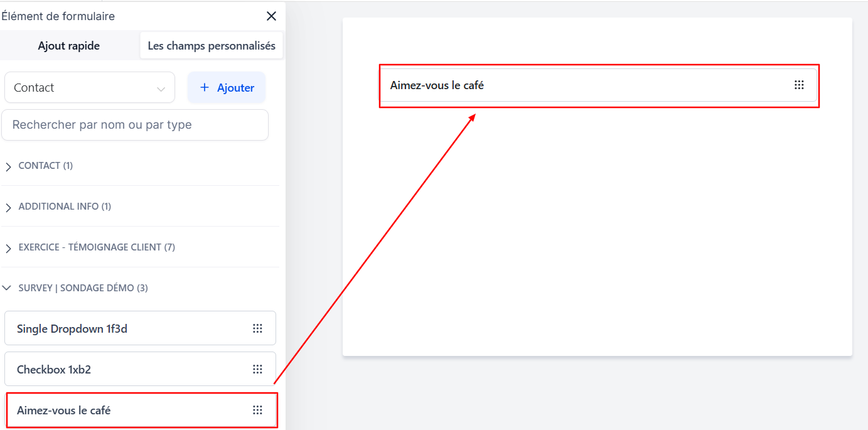Click the Ajouter button
The image size is (868, 430).
coord(227,88)
